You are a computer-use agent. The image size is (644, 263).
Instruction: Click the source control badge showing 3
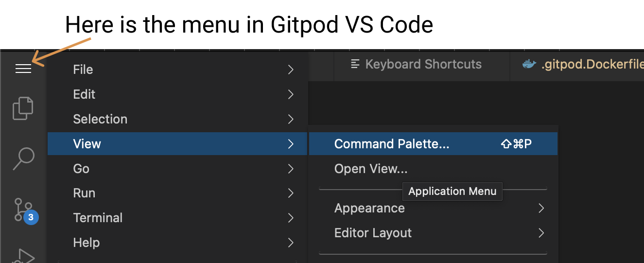click(x=31, y=217)
